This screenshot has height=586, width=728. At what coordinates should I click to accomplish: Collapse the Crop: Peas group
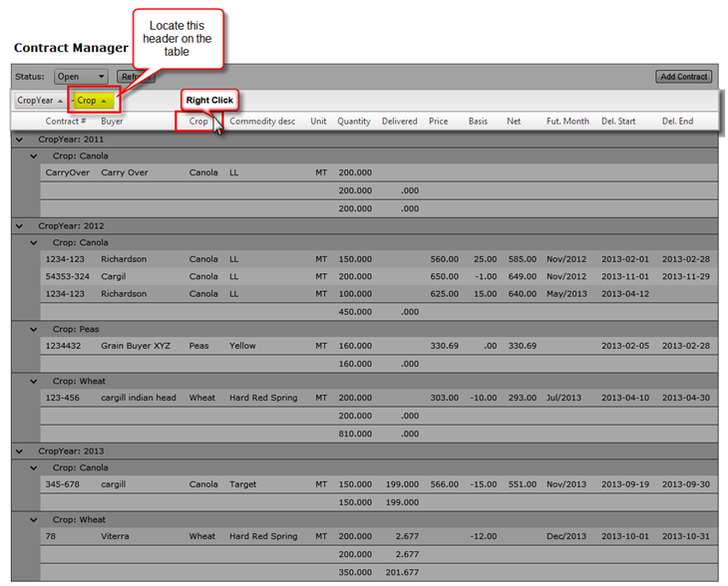tap(34, 329)
